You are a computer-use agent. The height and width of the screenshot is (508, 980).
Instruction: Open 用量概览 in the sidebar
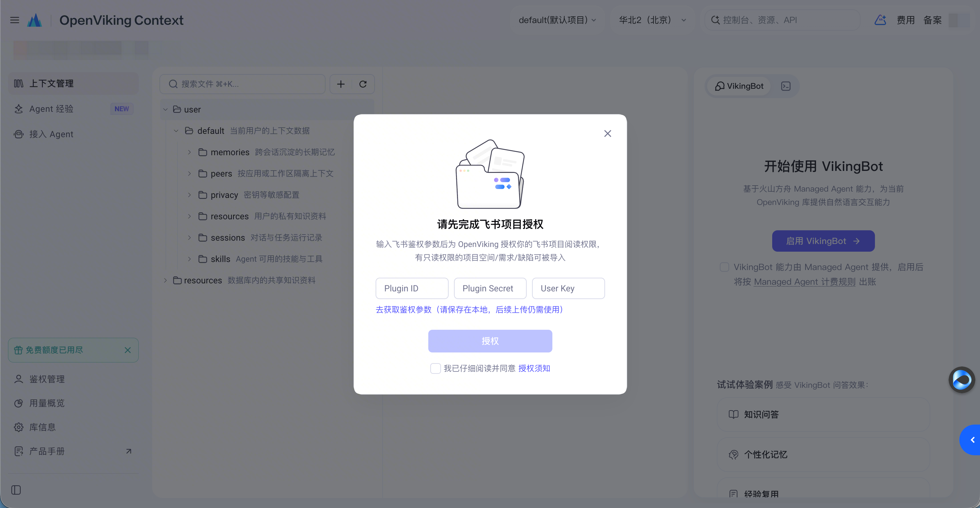(x=73, y=403)
